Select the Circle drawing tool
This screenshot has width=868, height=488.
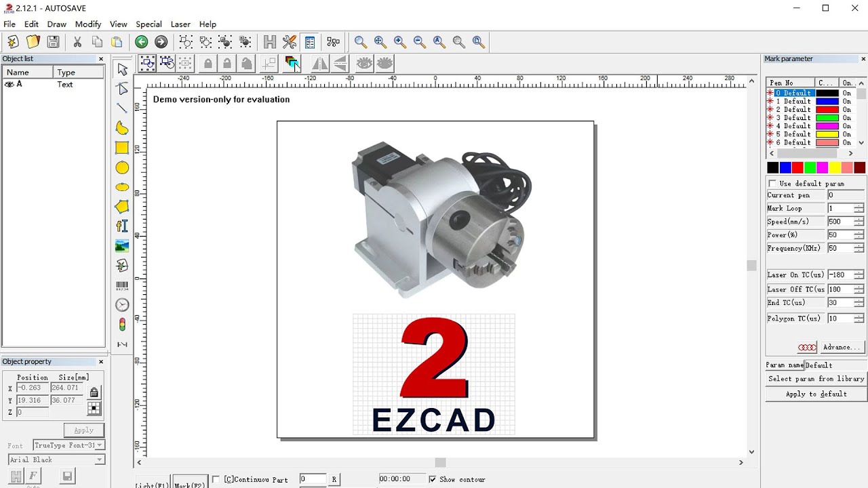[x=122, y=167]
